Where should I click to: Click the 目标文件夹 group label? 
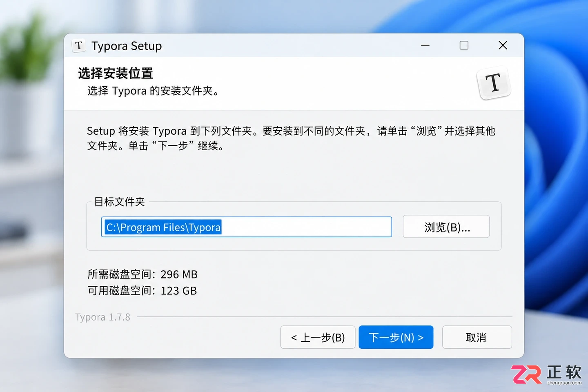click(x=120, y=202)
